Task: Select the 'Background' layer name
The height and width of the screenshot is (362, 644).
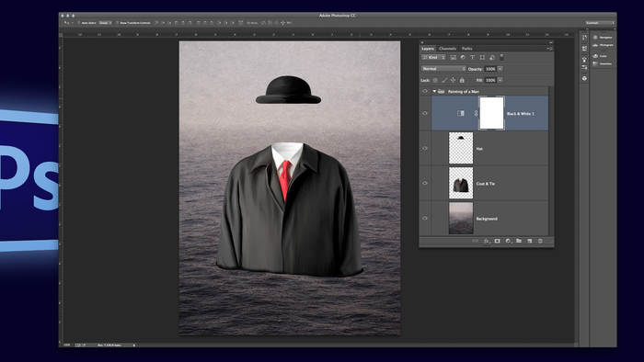Action: pyautogui.click(x=487, y=219)
